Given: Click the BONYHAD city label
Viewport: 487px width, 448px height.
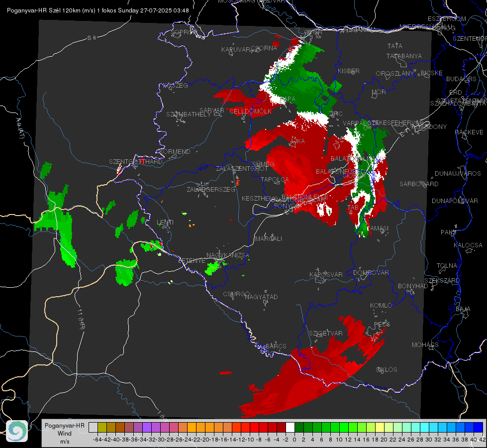Looking at the screenshot, I should coord(413,286).
